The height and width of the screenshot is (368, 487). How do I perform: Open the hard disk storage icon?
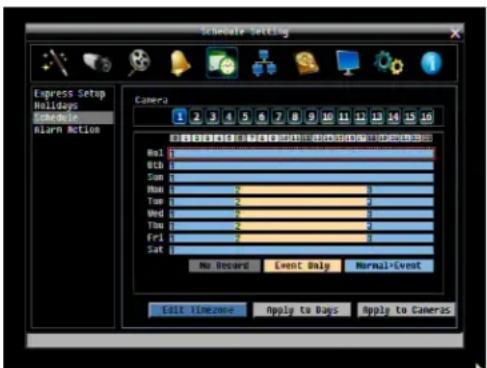306,63
